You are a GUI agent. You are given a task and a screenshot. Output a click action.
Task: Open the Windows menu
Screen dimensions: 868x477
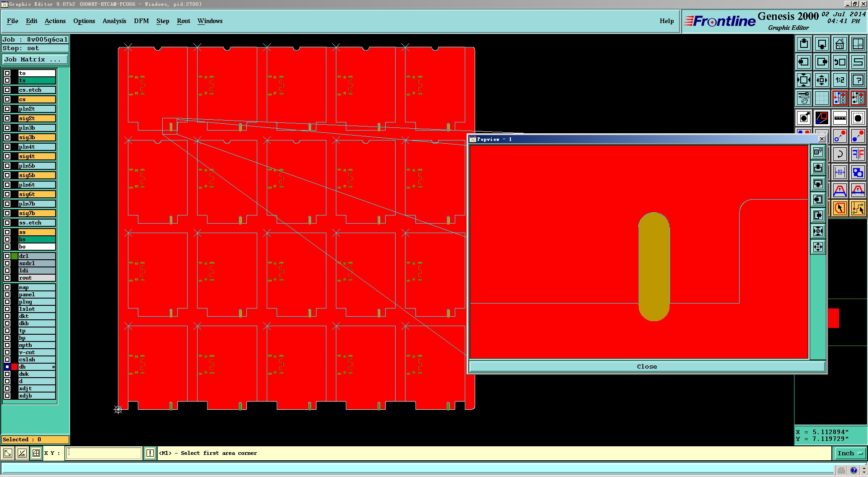210,21
